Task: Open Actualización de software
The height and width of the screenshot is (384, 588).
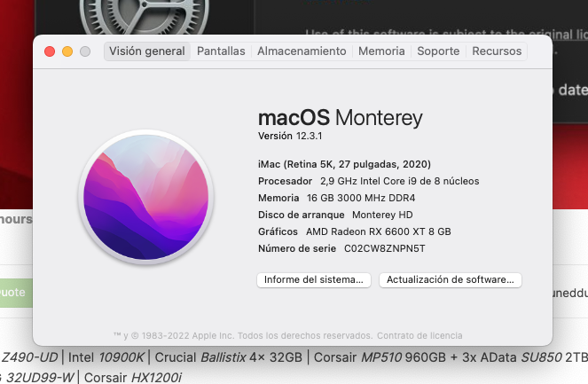Action: pos(450,279)
